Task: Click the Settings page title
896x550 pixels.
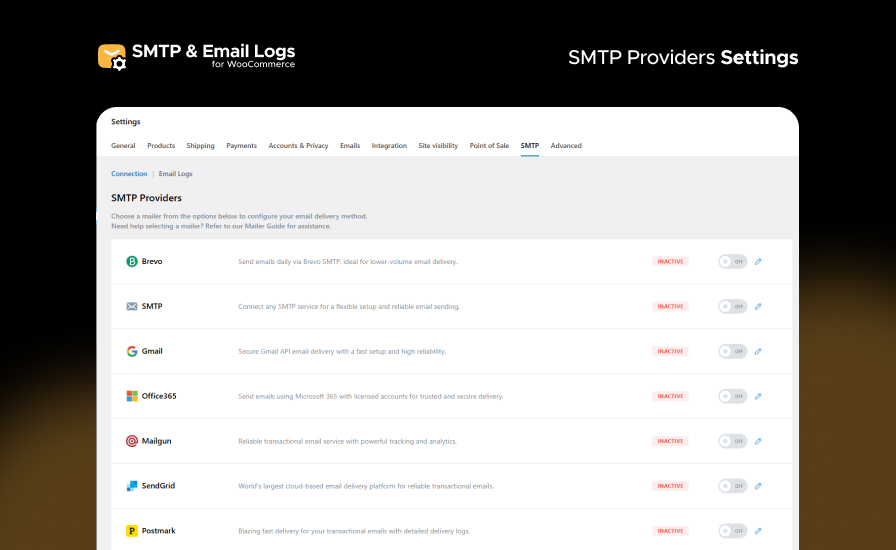Action: pyautogui.click(x=126, y=122)
